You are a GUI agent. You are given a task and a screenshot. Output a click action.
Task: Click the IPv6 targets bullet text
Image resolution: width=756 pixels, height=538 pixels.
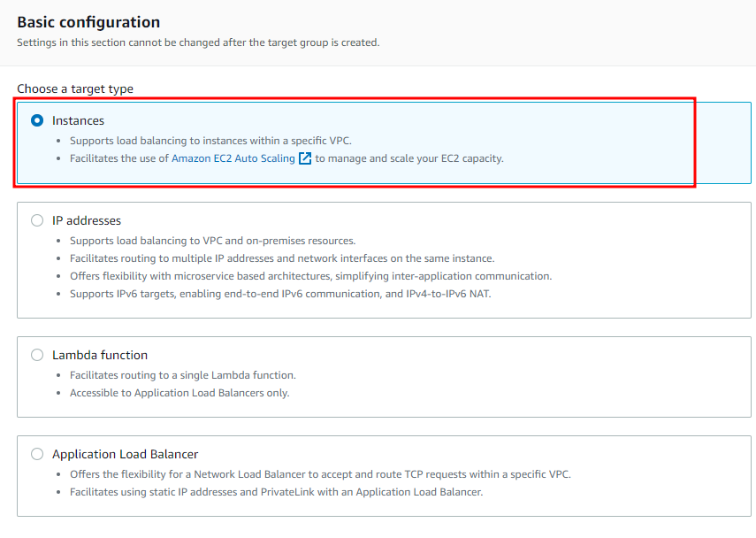pos(280,293)
